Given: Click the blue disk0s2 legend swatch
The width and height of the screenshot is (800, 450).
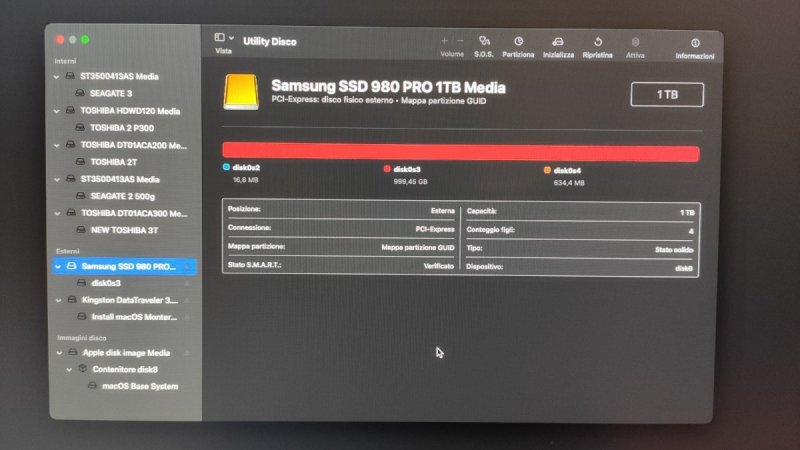Looking at the screenshot, I should [226, 167].
